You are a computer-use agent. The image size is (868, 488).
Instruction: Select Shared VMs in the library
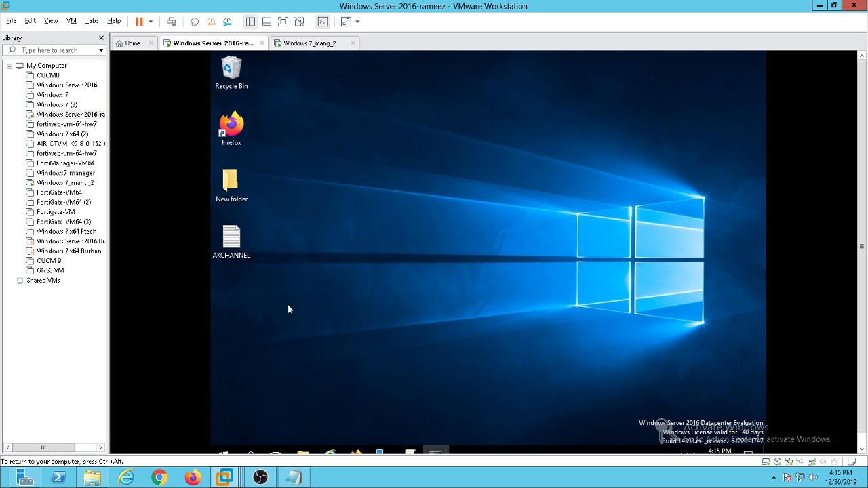coord(43,281)
